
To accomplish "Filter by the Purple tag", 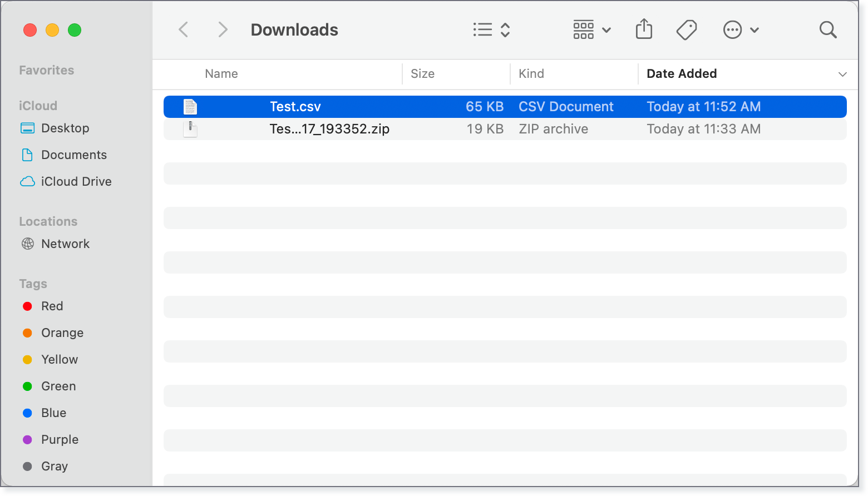I will 60,440.
